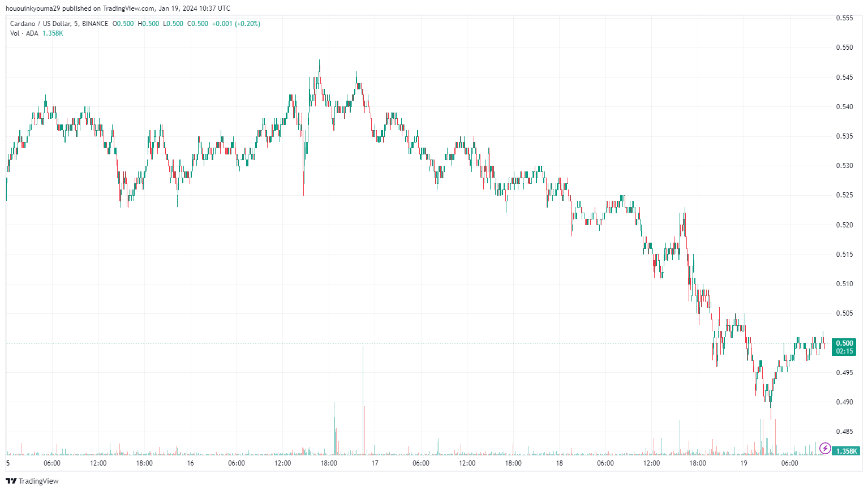This screenshot has height=491, width=868.
Task: Click the 0.535 price axis label
Action: pos(845,136)
